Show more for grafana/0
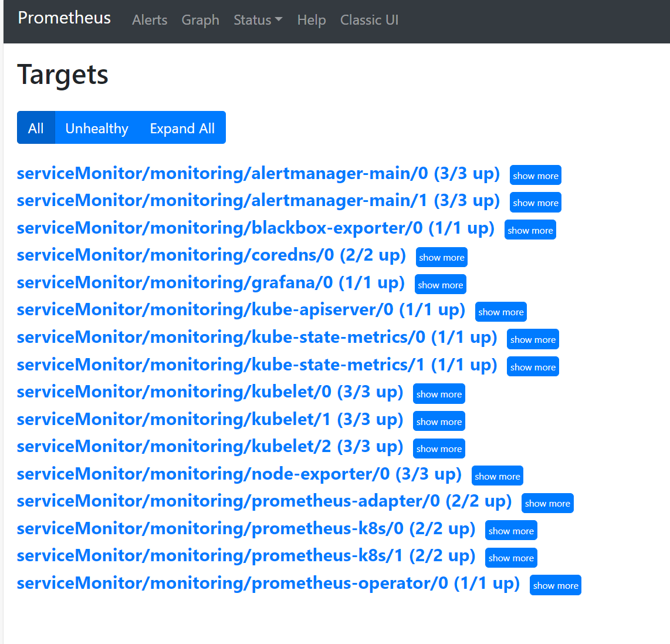The image size is (670, 644). 440,284
